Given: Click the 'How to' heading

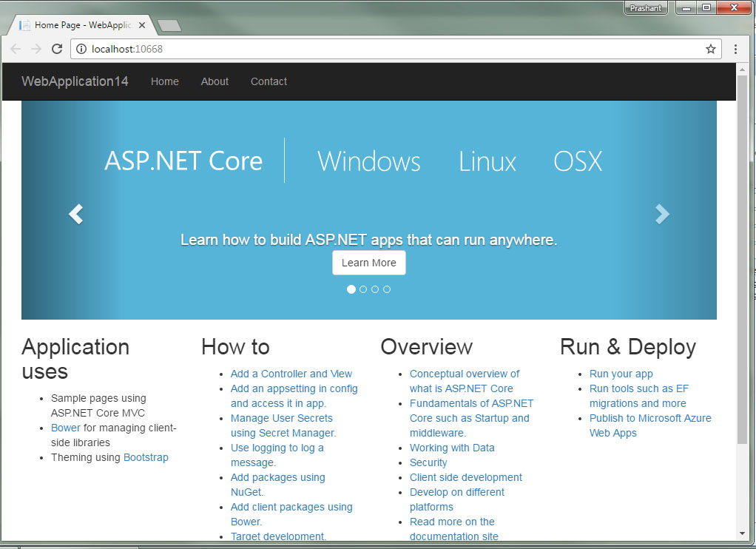Looking at the screenshot, I should click(235, 347).
